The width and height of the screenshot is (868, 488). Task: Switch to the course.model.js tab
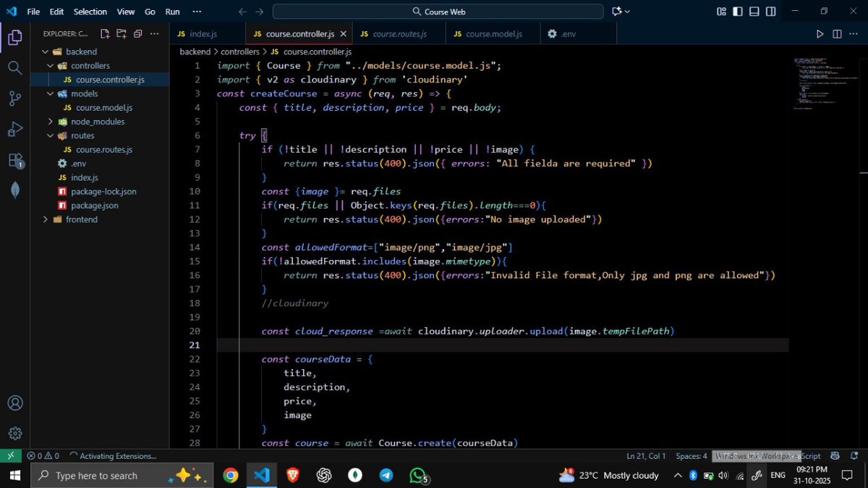[x=493, y=33]
